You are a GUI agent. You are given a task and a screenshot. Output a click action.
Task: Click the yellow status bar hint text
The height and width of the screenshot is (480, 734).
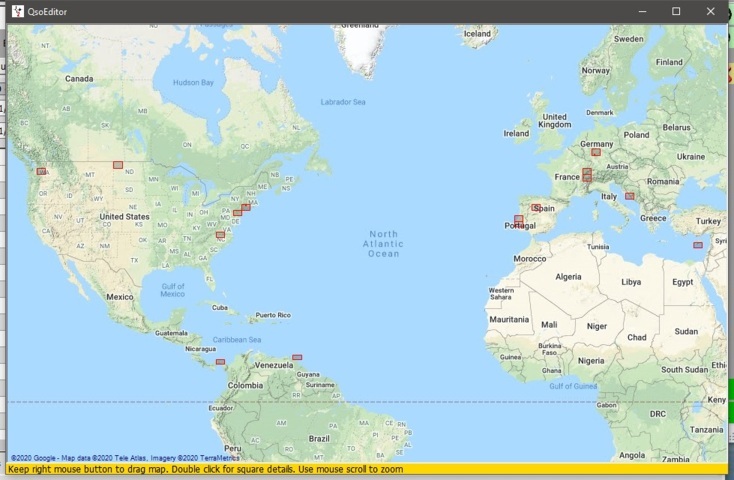(x=206, y=469)
